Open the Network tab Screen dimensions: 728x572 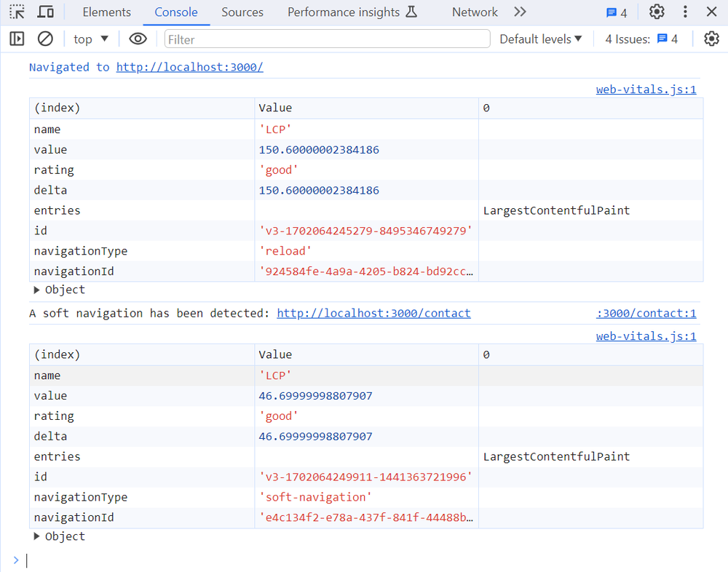(475, 12)
